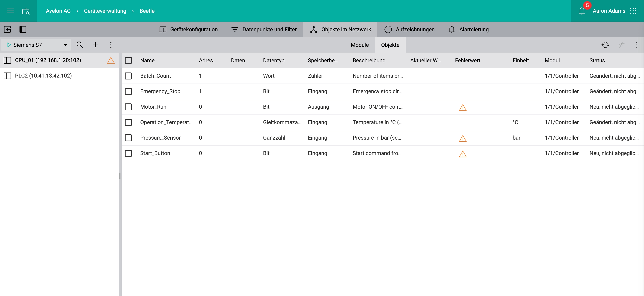Click the plus icon to add device

[x=95, y=45]
